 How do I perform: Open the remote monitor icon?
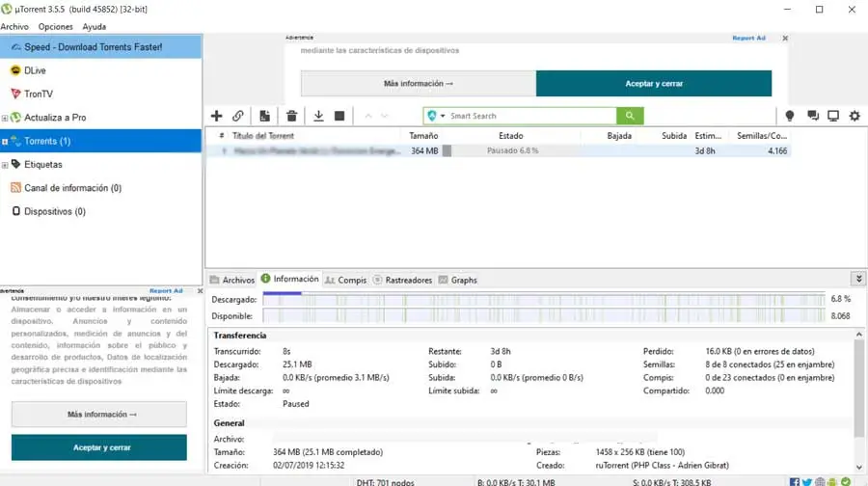pyautogui.click(x=833, y=116)
